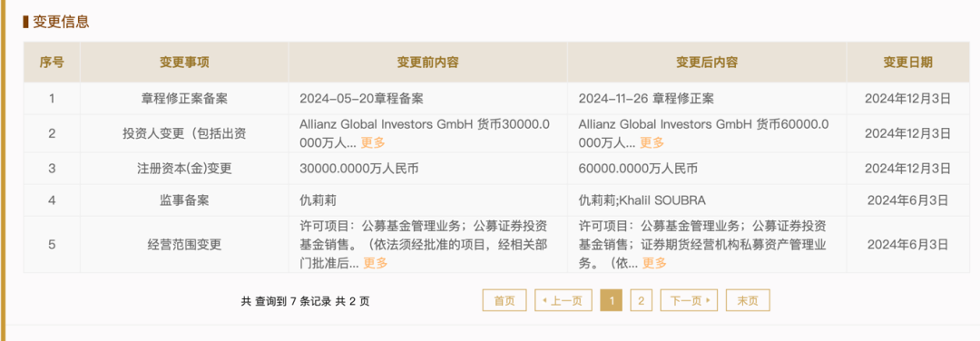Click 2024-11-26 章程修正案 text
The height and width of the screenshot is (341, 980).
pyautogui.click(x=647, y=99)
